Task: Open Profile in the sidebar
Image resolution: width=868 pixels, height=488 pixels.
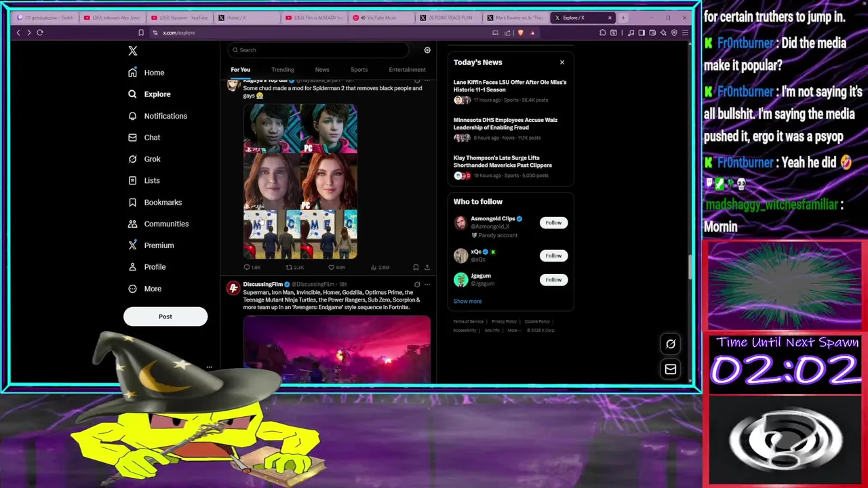Action: tap(146, 267)
